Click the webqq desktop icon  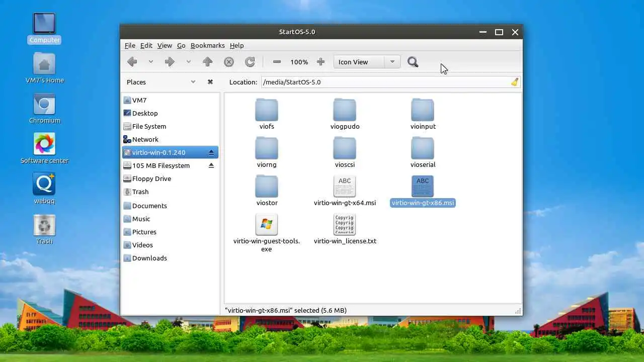44,189
